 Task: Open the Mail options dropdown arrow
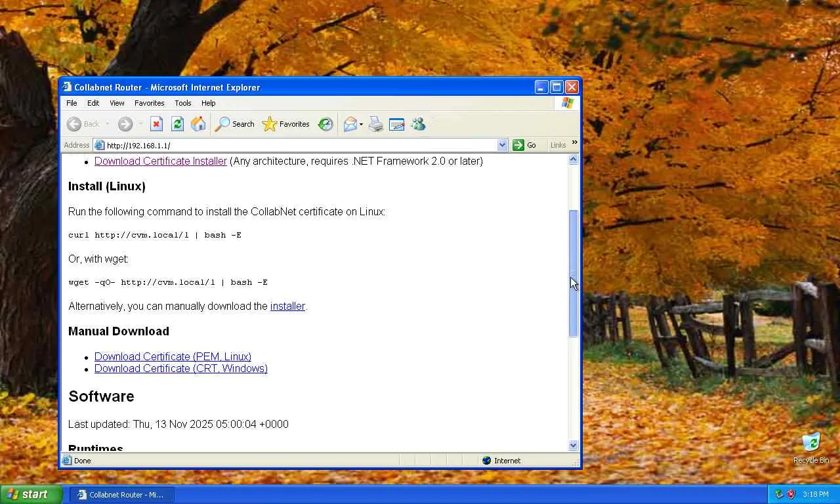coord(361,124)
